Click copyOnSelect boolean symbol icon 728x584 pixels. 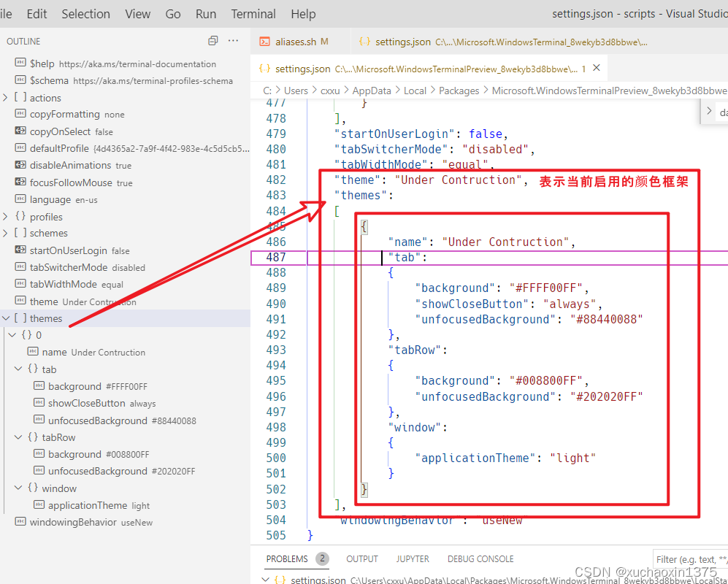[20, 131]
